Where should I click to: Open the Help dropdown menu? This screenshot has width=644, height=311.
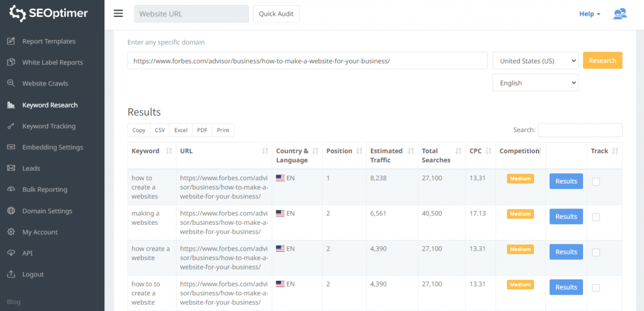click(x=589, y=14)
